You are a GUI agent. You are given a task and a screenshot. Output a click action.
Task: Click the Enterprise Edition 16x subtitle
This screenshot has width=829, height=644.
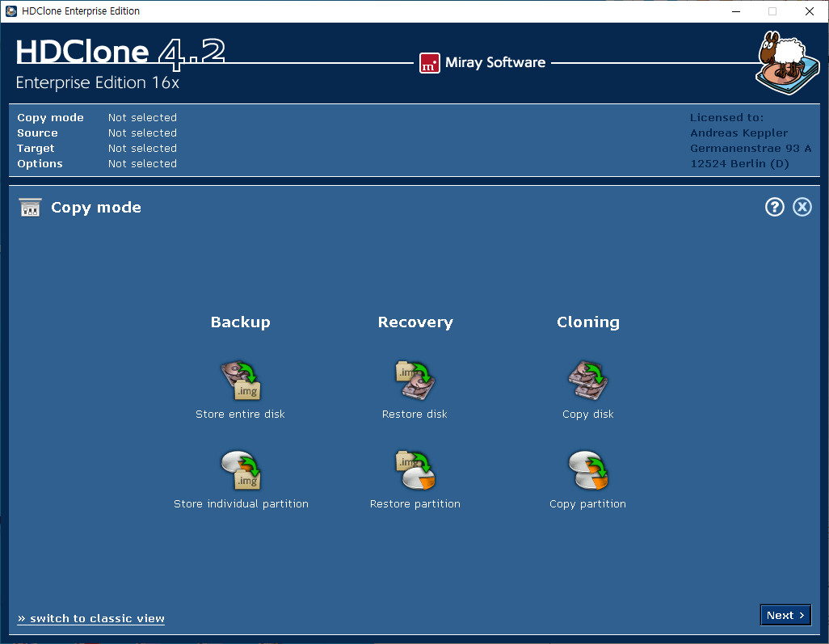pos(97,82)
